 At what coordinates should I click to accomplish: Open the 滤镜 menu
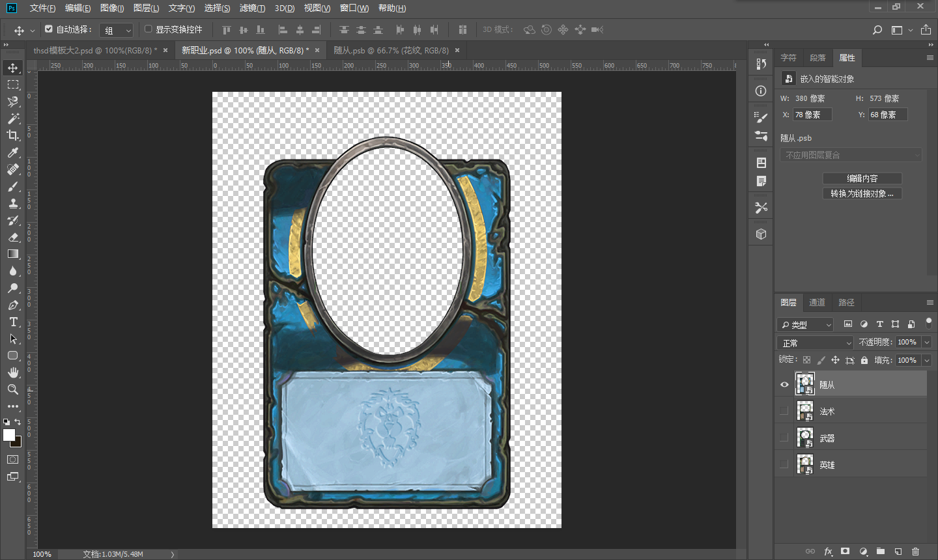(252, 8)
